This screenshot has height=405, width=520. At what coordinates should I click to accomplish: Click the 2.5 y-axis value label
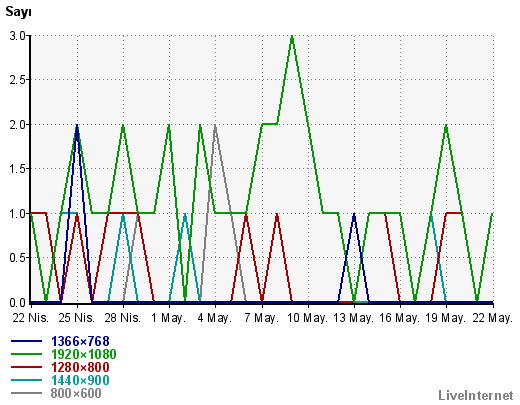[x=18, y=80]
